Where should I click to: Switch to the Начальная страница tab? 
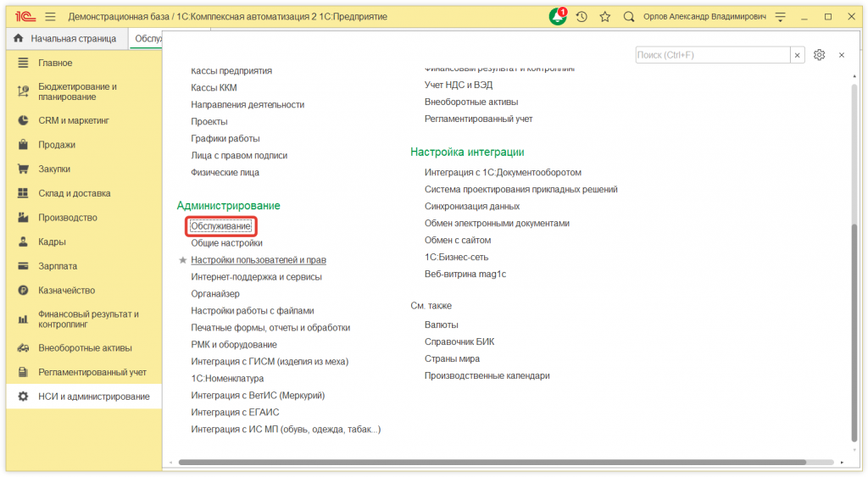click(x=72, y=38)
